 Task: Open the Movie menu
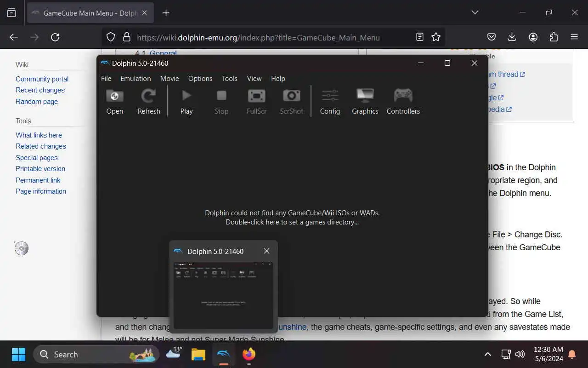click(x=170, y=79)
